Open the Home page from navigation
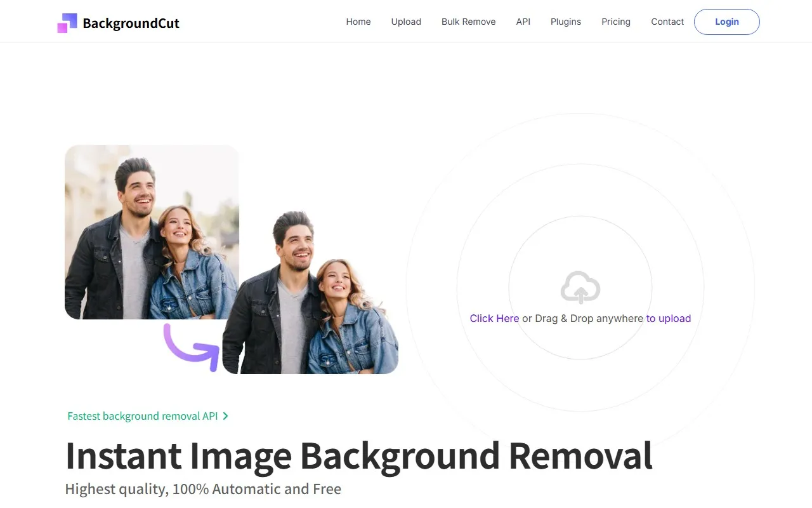 pos(358,22)
